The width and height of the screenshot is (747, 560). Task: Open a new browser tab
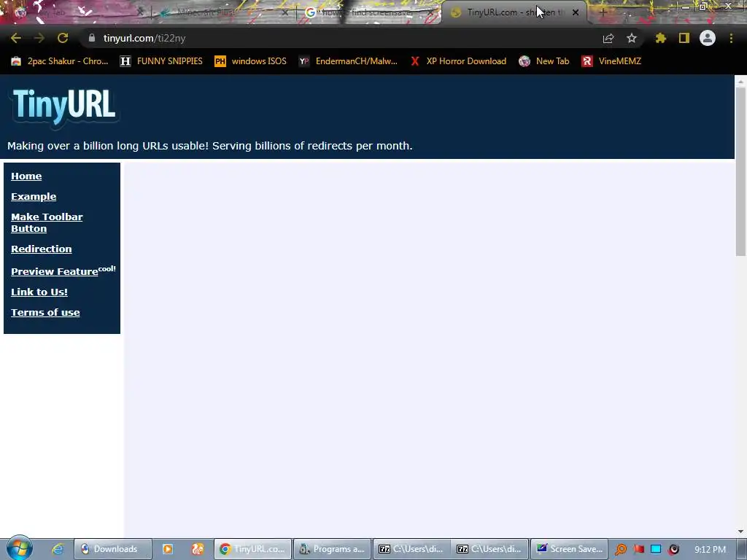coord(603,12)
